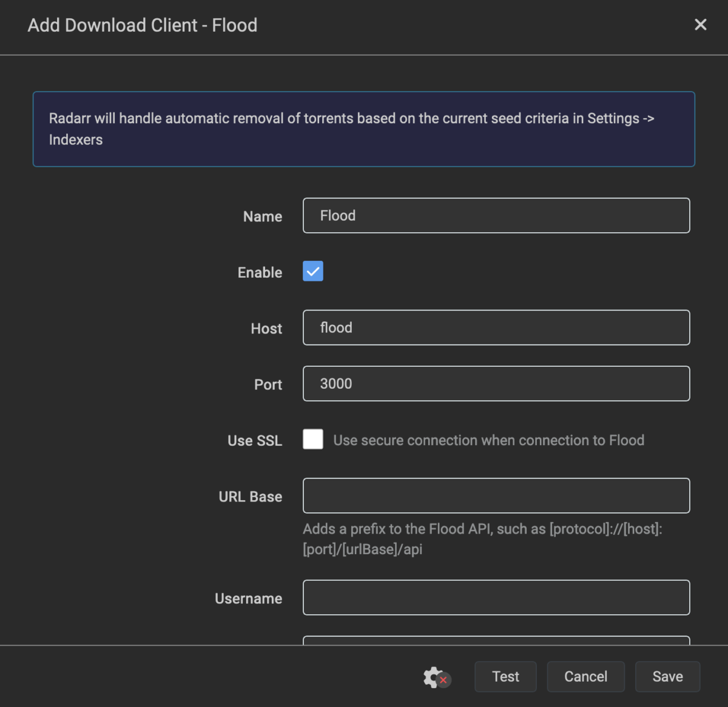Image resolution: width=728 pixels, height=707 pixels.
Task: Focus the Username text box
Action: tap(496, 598)
